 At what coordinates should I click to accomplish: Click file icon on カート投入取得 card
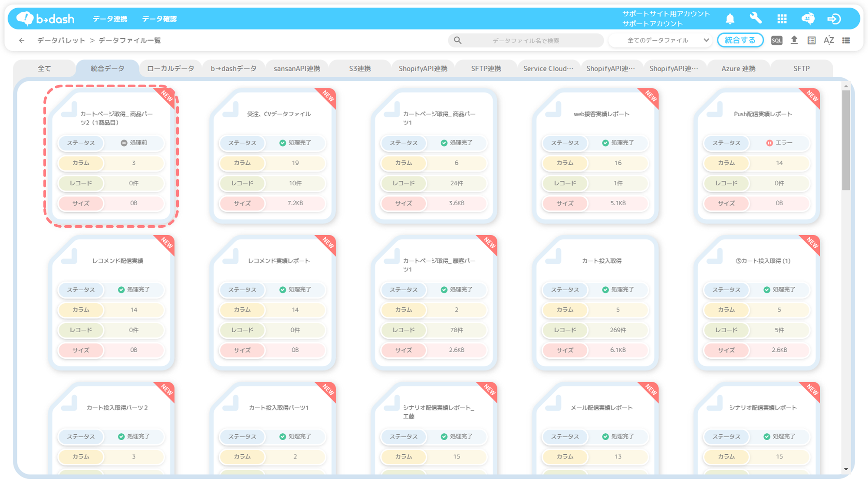tap(553, 256)
